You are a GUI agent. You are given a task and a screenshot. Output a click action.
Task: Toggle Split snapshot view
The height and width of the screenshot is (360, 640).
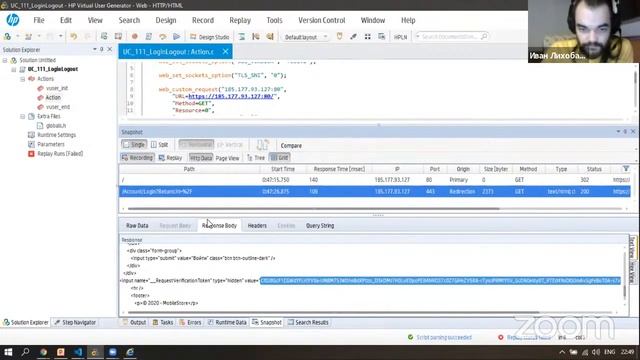click(160, 145)
